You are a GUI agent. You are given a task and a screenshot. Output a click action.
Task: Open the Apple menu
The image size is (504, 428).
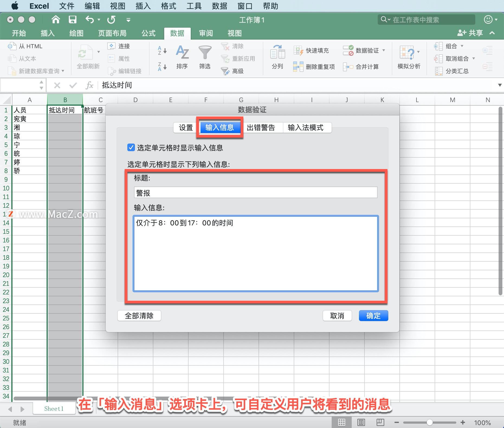coord(15,6)
